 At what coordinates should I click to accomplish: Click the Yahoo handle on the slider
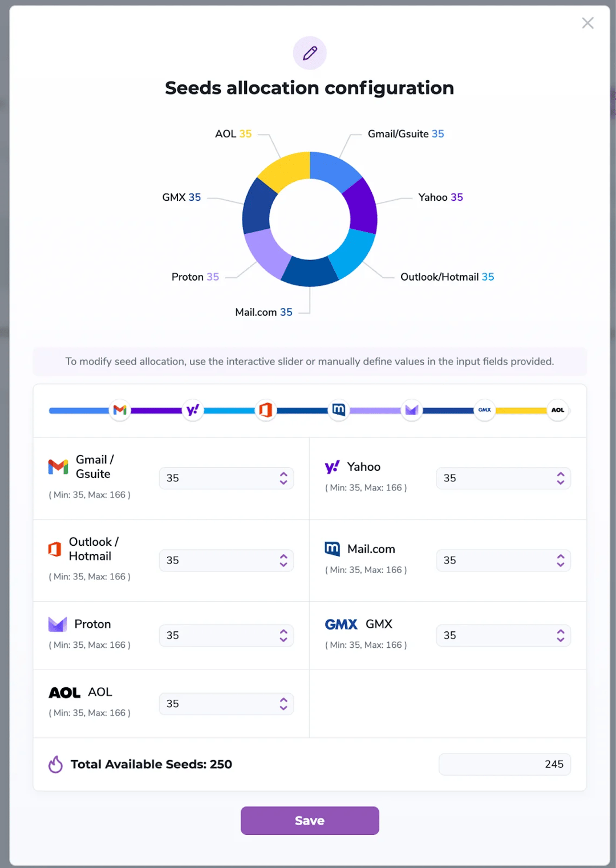[193, 410]
